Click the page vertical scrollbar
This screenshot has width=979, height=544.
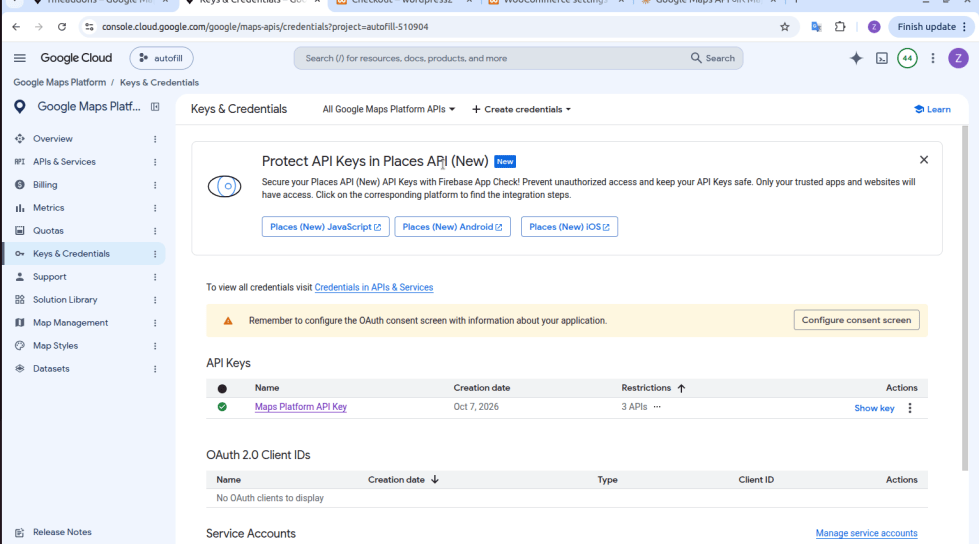tap(965, 298)
